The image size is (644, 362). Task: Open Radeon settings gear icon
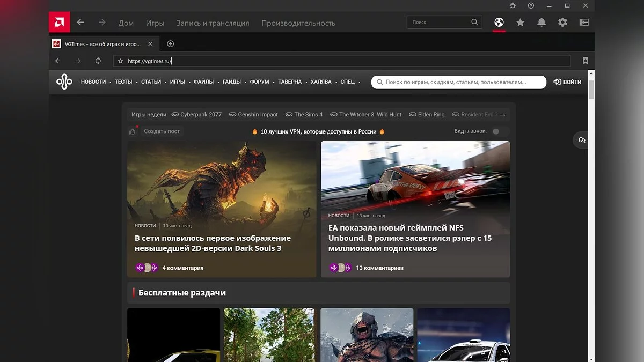point(562,23)
